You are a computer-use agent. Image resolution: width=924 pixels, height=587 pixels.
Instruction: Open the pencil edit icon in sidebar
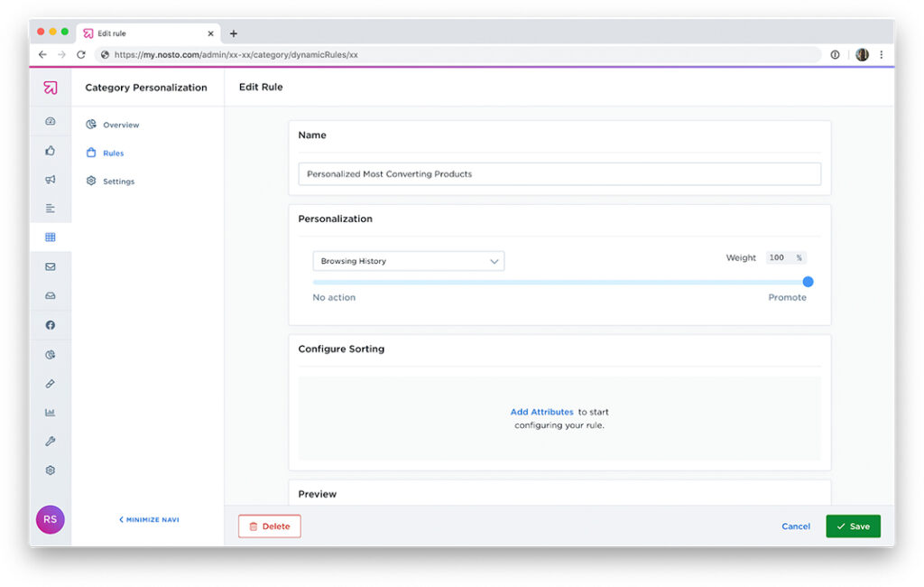click(51, 384)
